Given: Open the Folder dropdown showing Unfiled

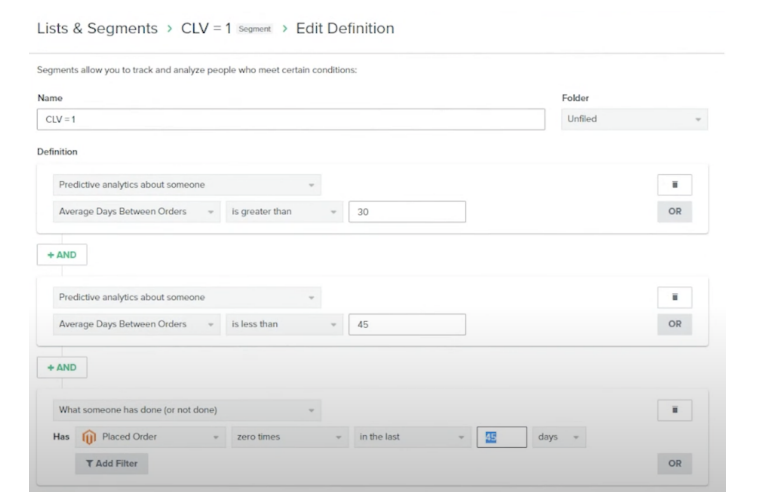Looking at the screenshot, I should [x=634, y=119].
